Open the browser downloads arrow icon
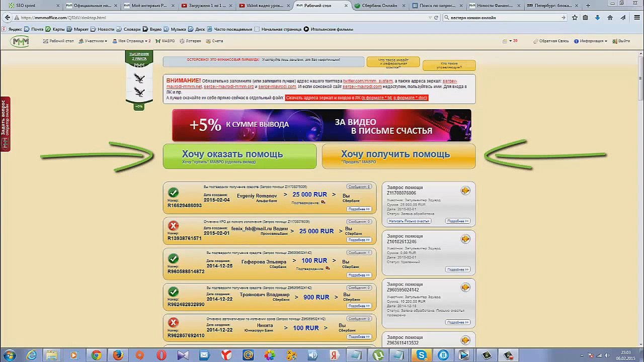The width and height of the screenshot is (644, 362). 597,17
